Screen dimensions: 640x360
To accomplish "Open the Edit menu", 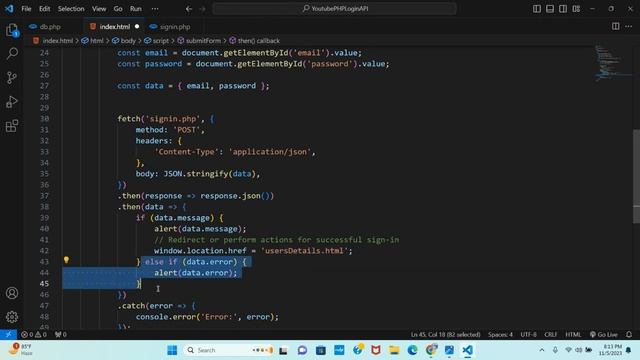I will [44, 9].
